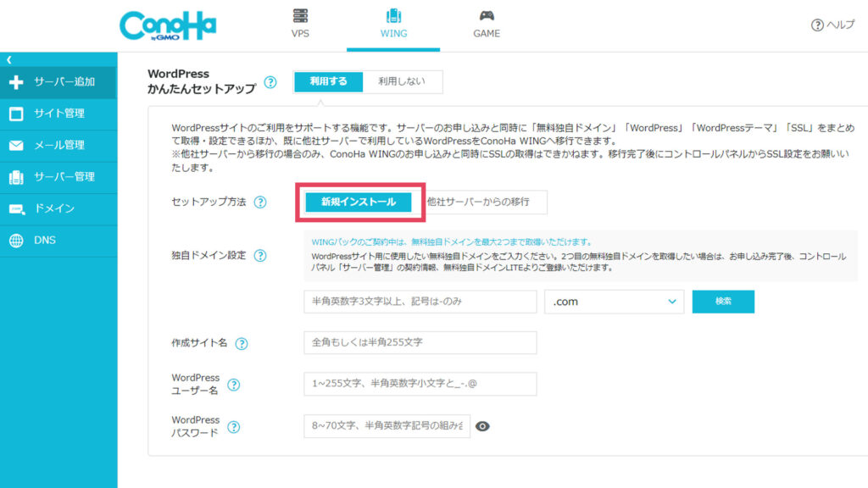This screenshot has width=868, height=488.
Task: Click the サイト管理 window icon
Action: (x=16, y=114)
